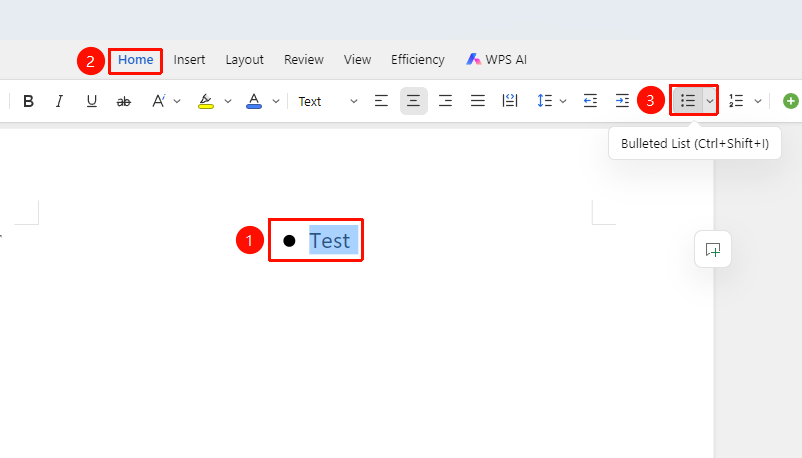Expand the line spacing dropdown arrow
The width and height of the screenshot is (802, 458).
point(563,101)
